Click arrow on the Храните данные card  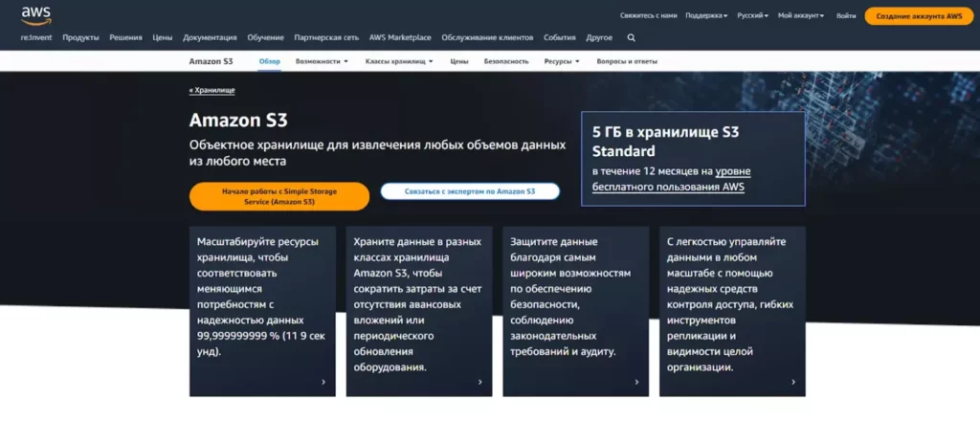pyautogui.click(x=480, y=382)
